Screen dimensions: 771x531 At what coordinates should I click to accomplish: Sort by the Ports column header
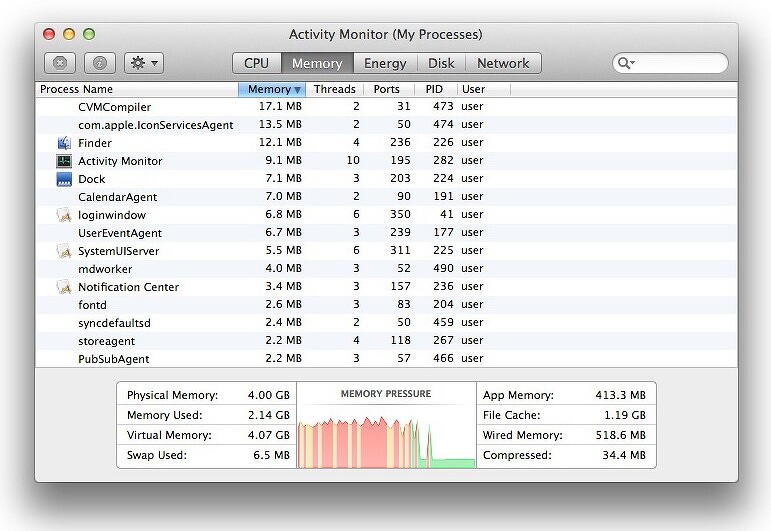pyautogui.click(x=388, y=89)
